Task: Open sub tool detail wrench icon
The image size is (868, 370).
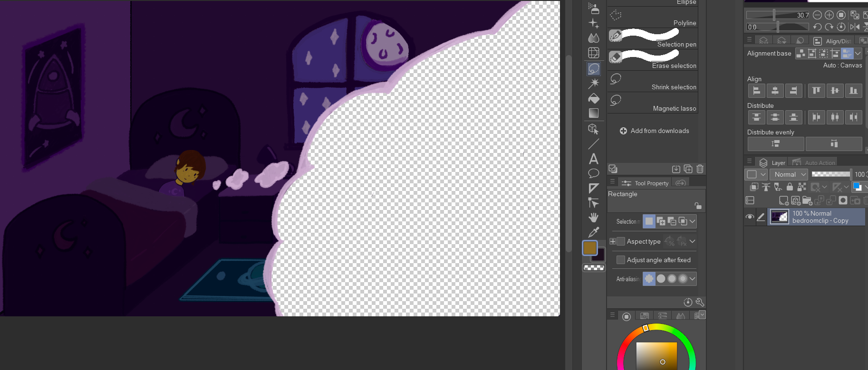Action: click(x=700, y=302)
